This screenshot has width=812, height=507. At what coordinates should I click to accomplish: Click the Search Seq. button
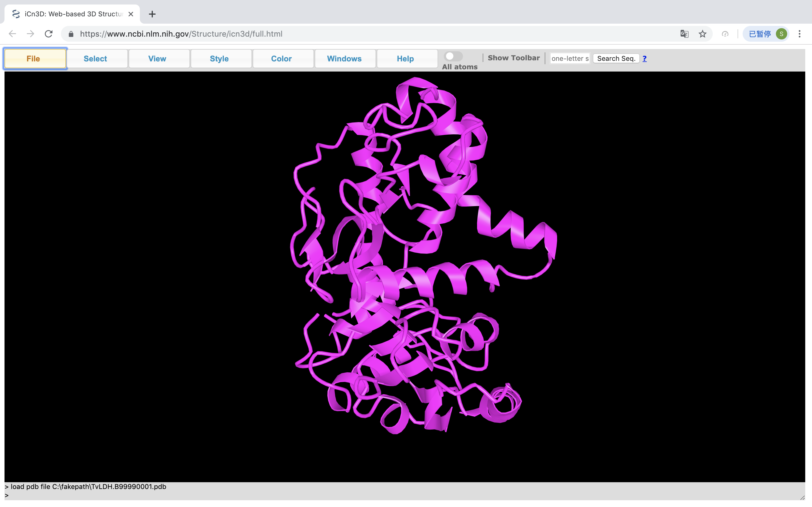tap(616, 58)
